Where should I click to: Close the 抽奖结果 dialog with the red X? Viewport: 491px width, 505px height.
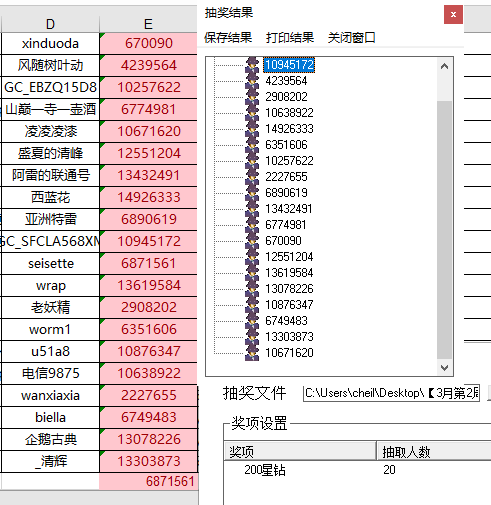[453, 14]
